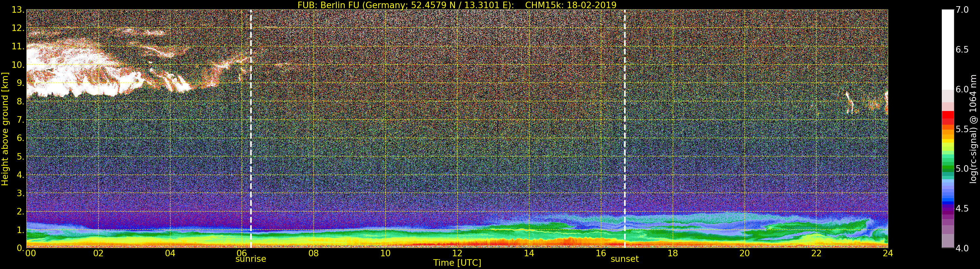980x269 pixels.
Task: Click the '7.' height axis tick label
Action: (x=21, y=120)
